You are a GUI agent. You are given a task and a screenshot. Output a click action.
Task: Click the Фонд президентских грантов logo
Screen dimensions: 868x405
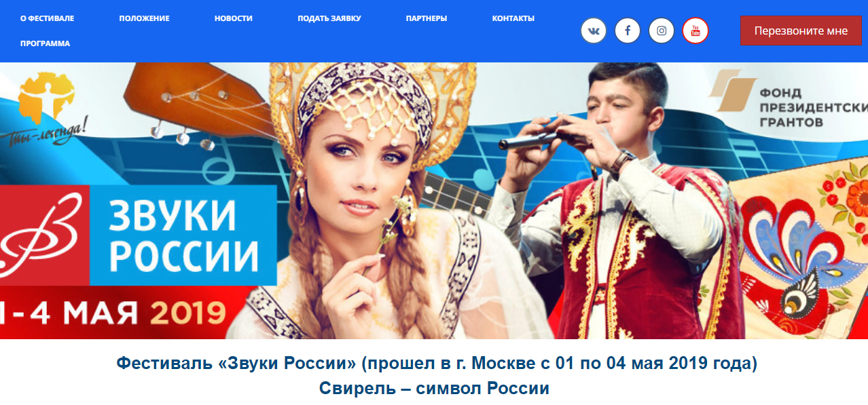[x=788, y=102]
